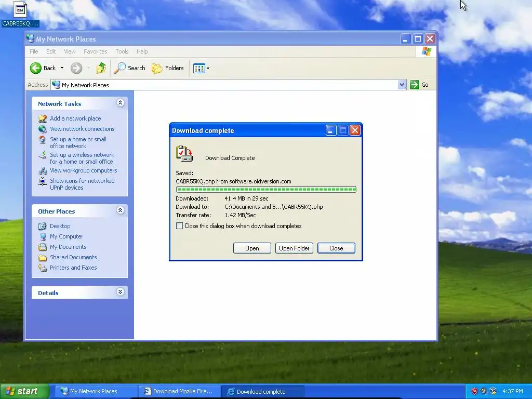Expand the Details panel
The width and height of the screenshot is (532, 399).
point(120,292)
